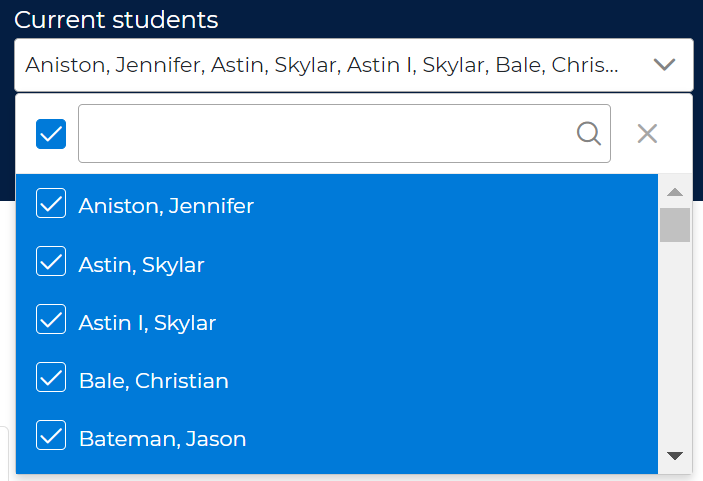Uncheck Astin, Skylar checkbox
Screen dimensions: 703x481
click(x=51, y=263)
